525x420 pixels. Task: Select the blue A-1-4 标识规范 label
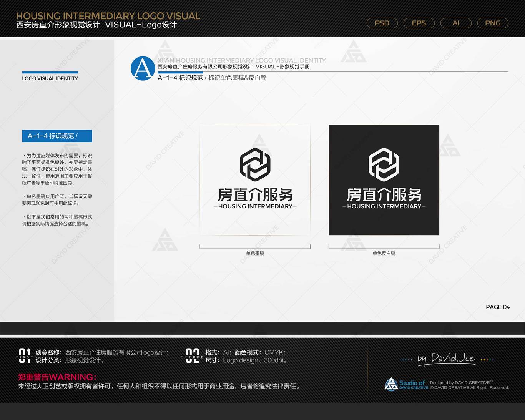pos(57,136)
